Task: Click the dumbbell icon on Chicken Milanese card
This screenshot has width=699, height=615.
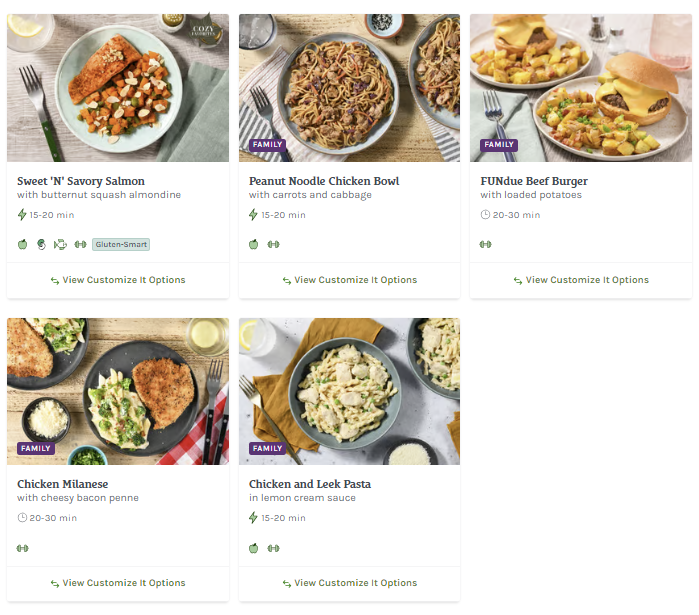Action: (x=22, y=547)
